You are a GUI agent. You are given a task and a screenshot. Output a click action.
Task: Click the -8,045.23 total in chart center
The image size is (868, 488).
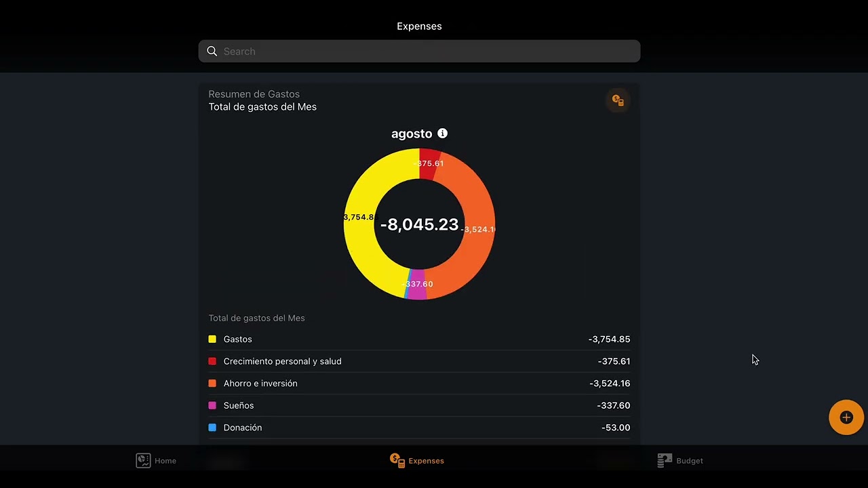point(419,225)
